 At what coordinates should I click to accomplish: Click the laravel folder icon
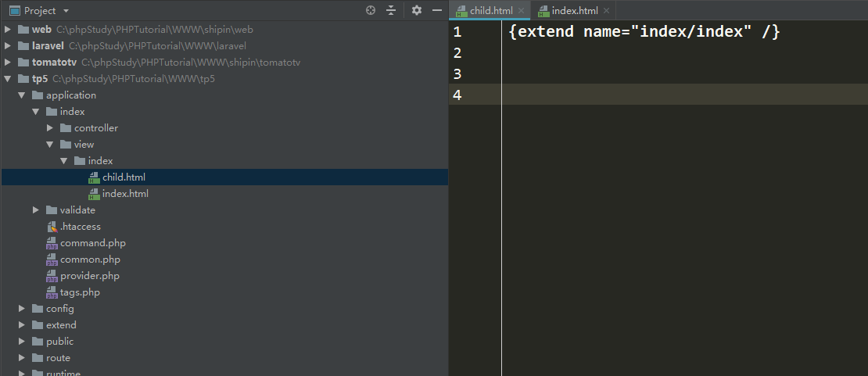point(23,46)
